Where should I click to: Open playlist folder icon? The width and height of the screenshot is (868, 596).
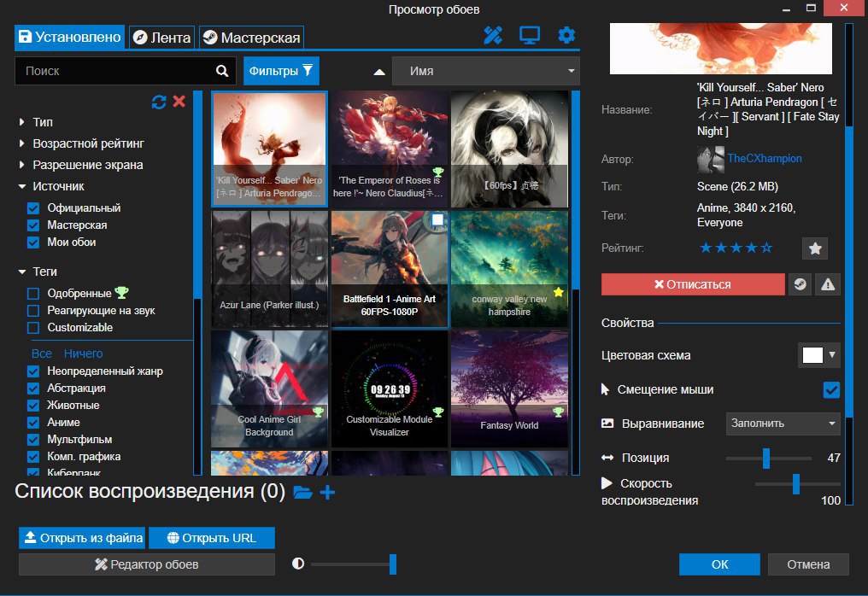[302, 492]
